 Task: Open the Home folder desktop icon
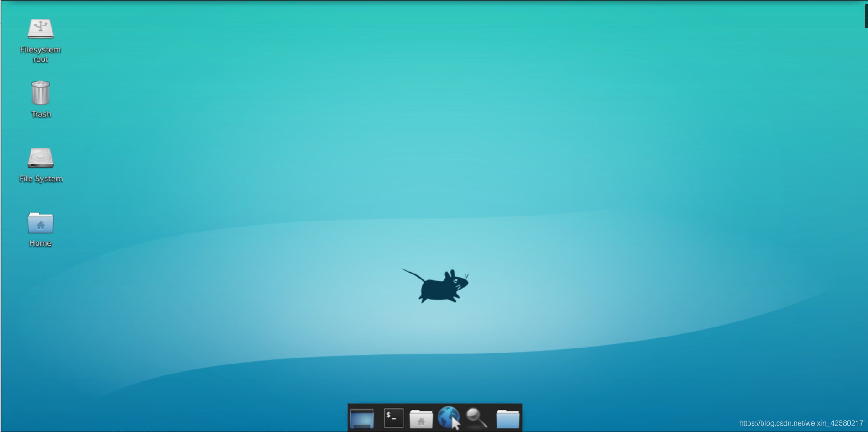click(x=41, y=223)
